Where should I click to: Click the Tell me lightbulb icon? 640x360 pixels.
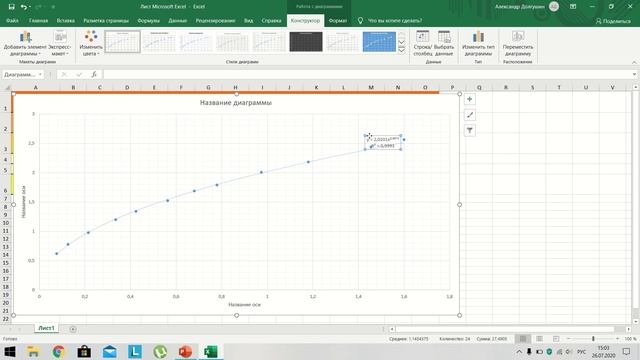360,20
